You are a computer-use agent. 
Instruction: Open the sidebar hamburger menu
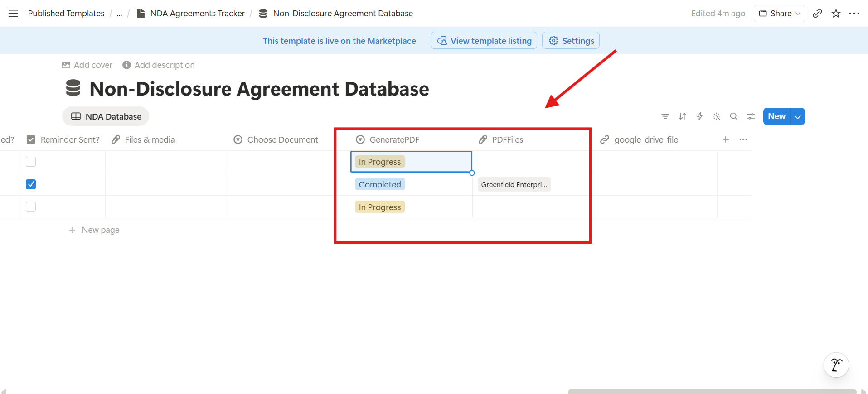[x=14, y=14]
